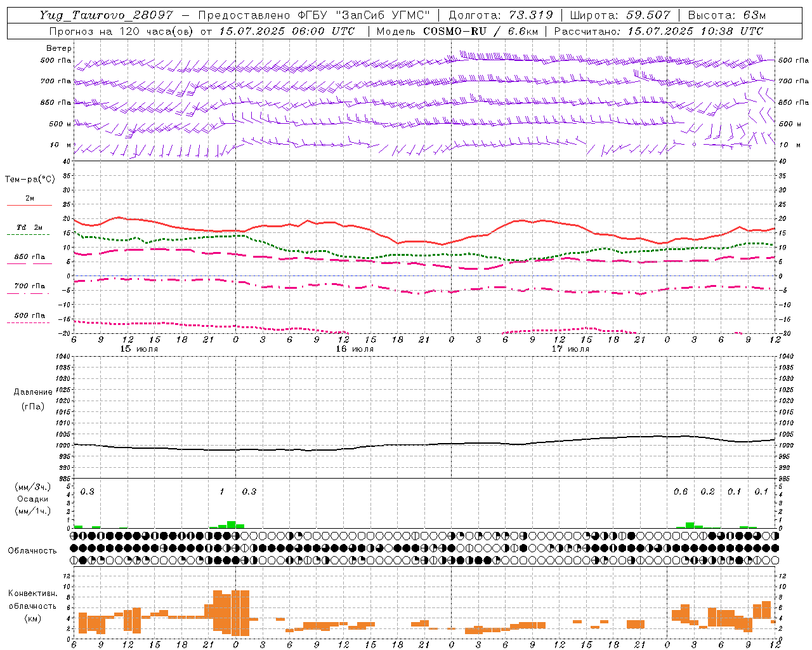
Task: Select the 'Долгота: 73.319' longitude value
Action: pos(501,15)
